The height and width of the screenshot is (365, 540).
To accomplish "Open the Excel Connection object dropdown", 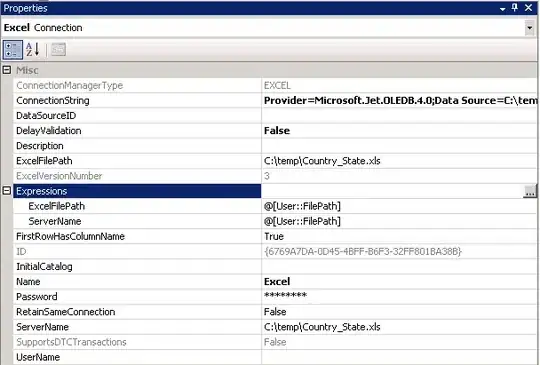I will click(x=529, y=28).
